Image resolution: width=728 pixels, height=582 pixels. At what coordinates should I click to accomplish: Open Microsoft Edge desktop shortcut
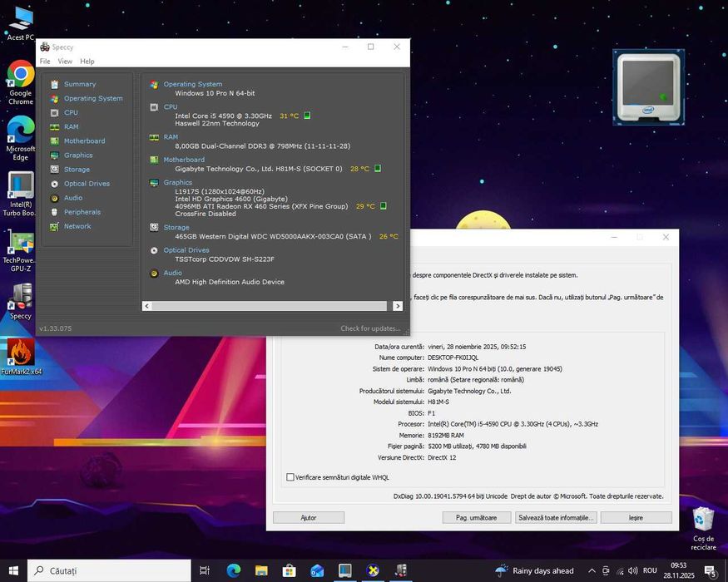click(x=21, y=138)
